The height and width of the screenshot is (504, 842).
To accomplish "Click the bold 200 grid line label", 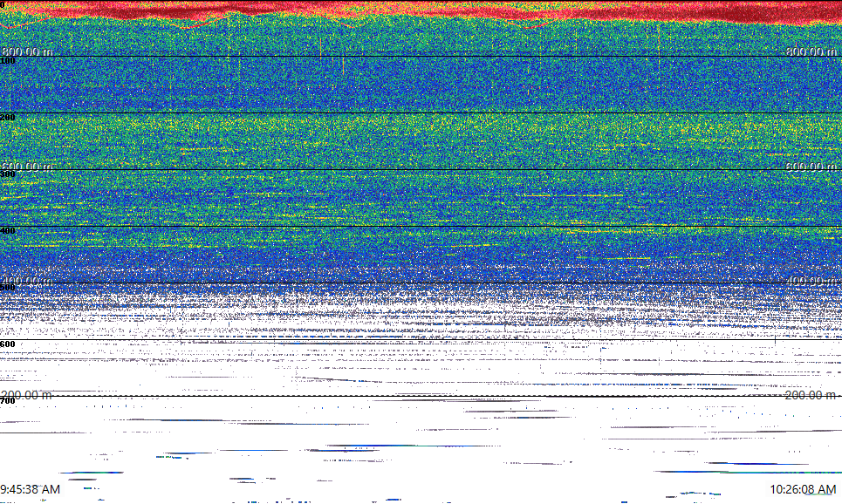I will tap(8, 118).
